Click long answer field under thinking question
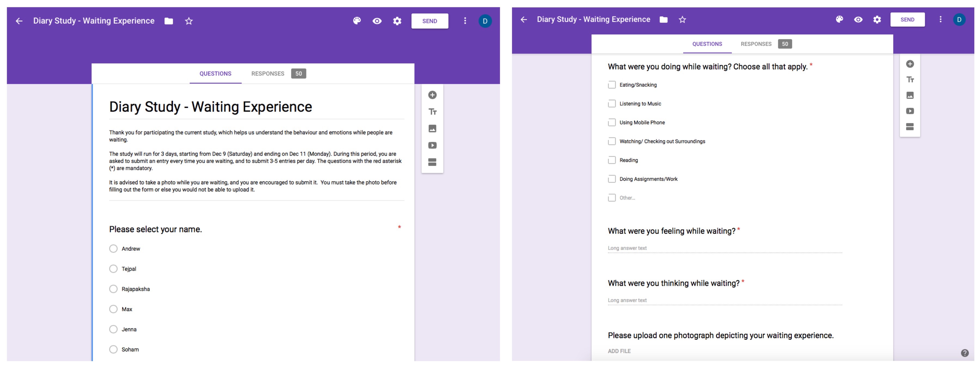 [725, 301]
